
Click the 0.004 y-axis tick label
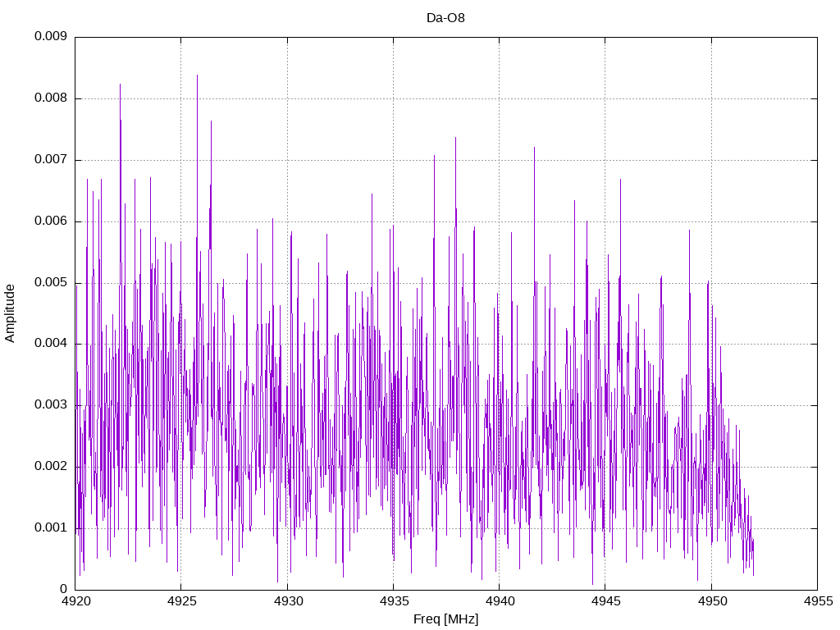coord(51,343)
